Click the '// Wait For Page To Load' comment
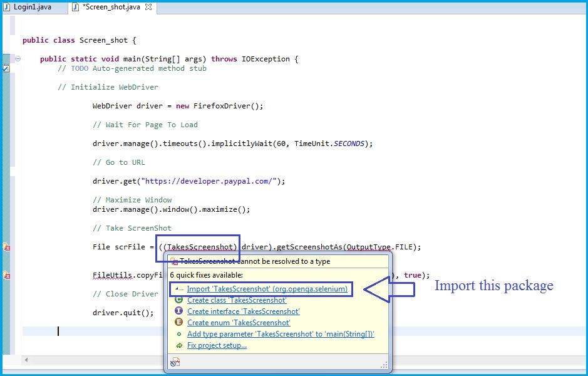Screen dimensions: 588x376 coord(145,125)
